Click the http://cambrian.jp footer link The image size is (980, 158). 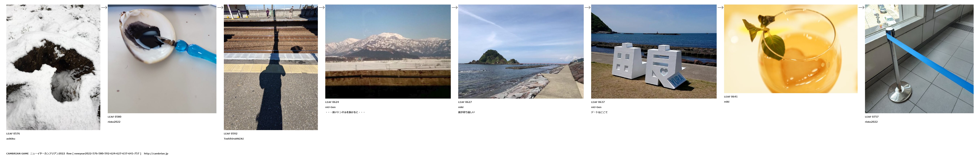pos(156,153)
